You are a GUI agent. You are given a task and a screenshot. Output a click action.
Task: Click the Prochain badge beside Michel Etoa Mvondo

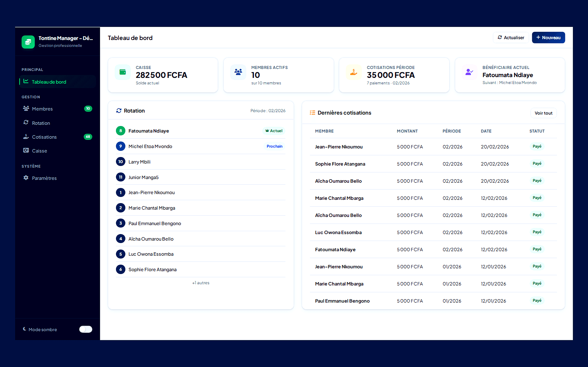(x=274, y=146)
